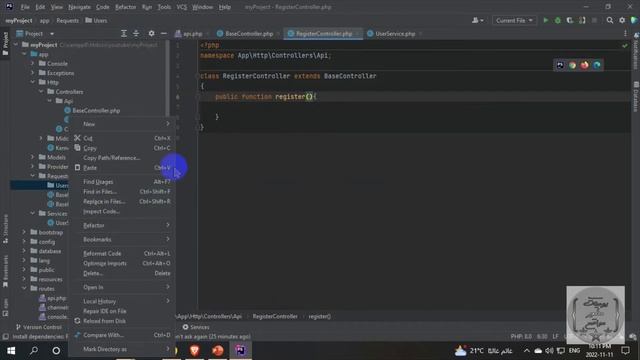Open Windows taskbar search
640x360 pixels.
click(x=34, y=350)
